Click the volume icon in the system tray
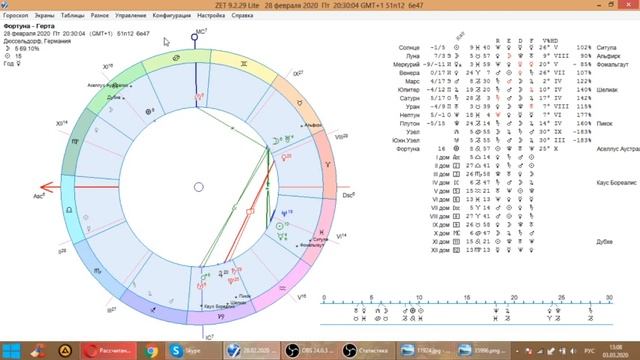Image resolution: width=640 pixels, height=360 pixels. pyautogui.click(x=573, y=351)
